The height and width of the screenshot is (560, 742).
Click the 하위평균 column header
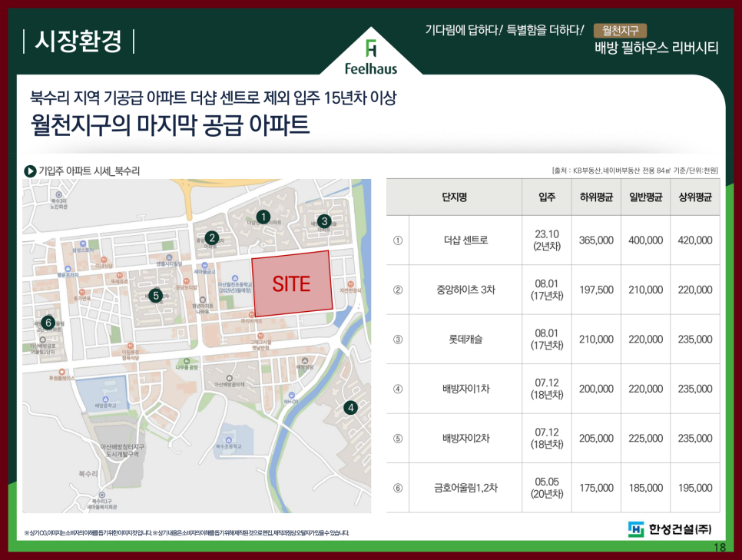pyautogui.click(x=596, y=197)
